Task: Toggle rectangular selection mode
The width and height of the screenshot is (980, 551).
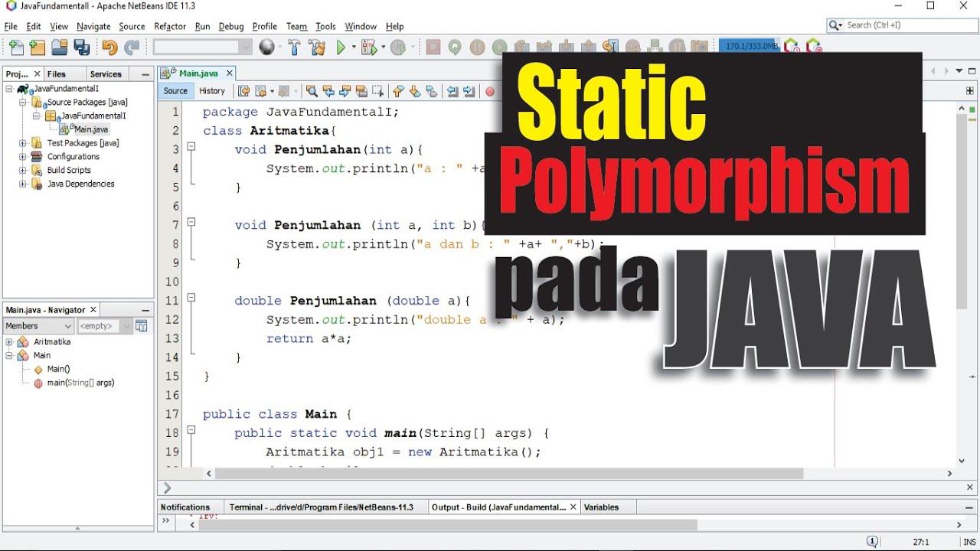Action: 378,91
